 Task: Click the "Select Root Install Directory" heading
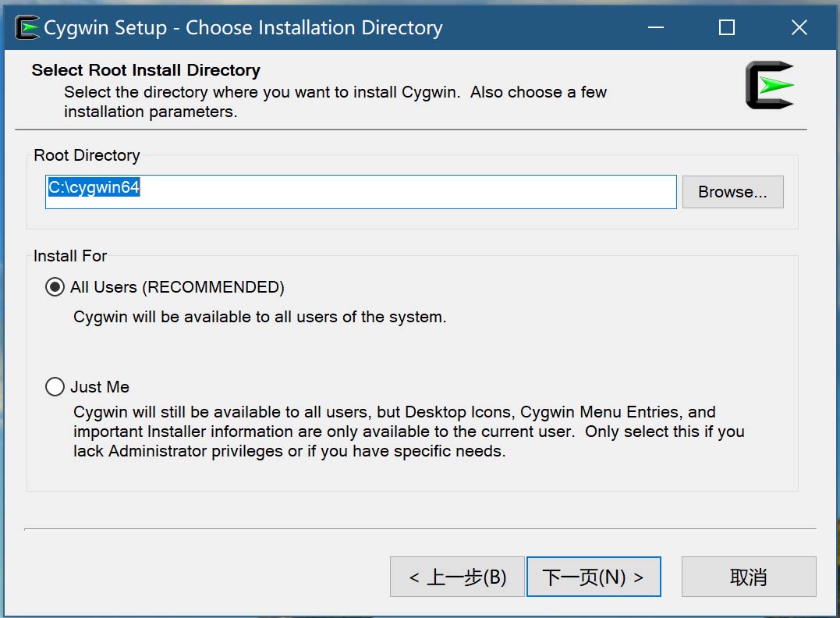[146, 70]
